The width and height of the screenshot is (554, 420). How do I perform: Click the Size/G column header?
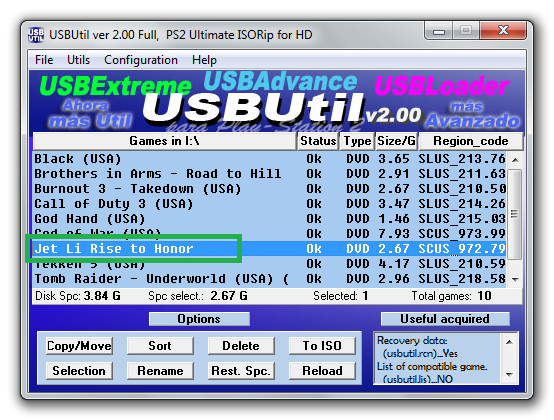[396, 141]
